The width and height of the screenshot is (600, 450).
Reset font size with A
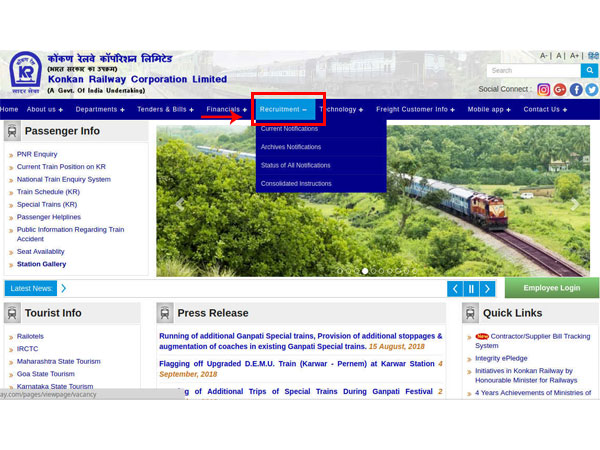559,56
